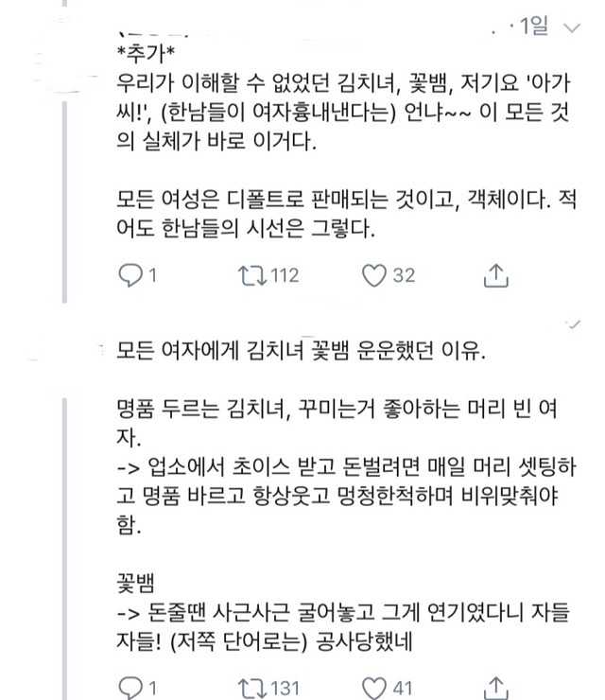The image size is (605, 700).
Task: Open the faint chevron menu on second tweet
Action: click(570, 324)
